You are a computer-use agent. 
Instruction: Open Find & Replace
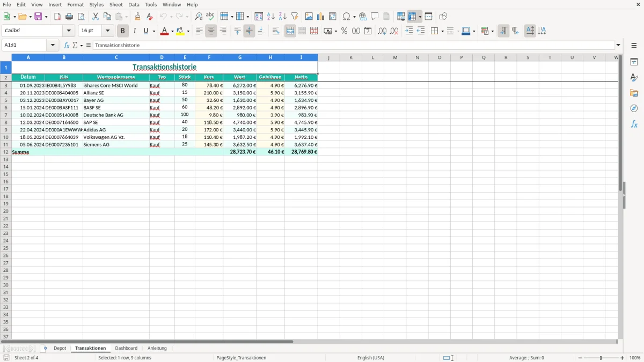pos(199,17)
